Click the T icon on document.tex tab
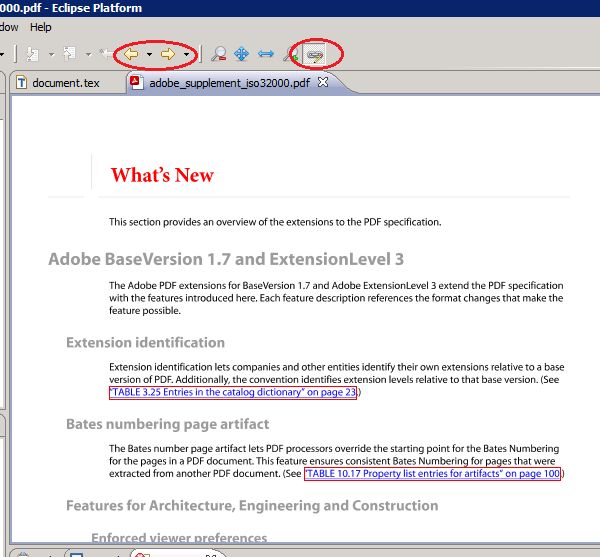This screenshot has width=600, height=557. click(21, 83)
